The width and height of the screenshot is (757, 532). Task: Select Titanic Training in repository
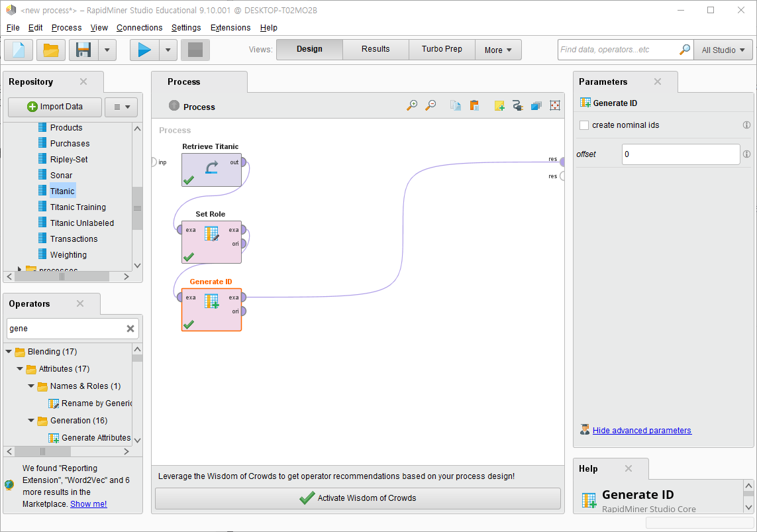point(77,207)
